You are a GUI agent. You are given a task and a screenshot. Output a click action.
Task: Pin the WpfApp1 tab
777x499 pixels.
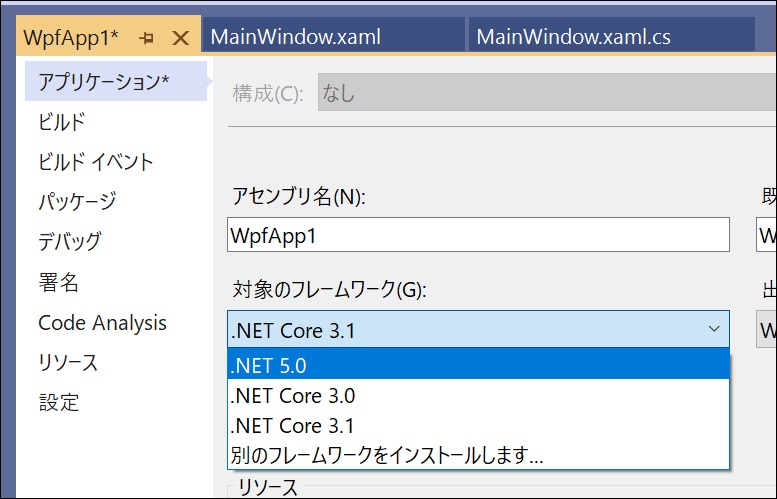(x=146, y=38)
